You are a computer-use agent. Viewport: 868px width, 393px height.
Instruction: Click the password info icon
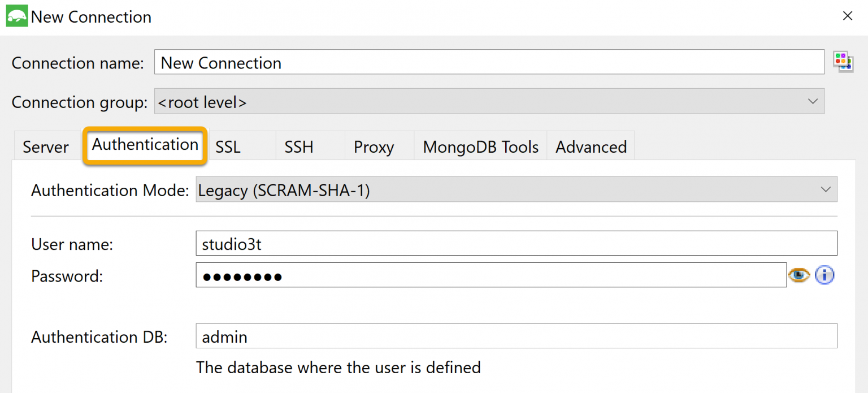[x=824, y=275]
